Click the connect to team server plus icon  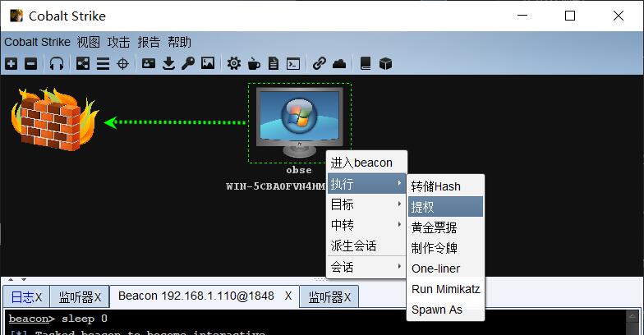click(11, 63)
